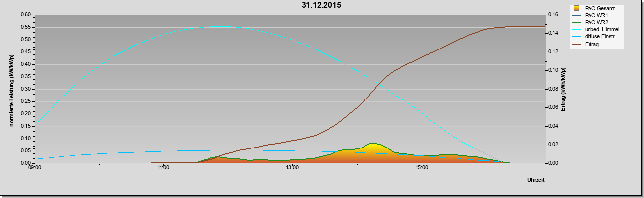Click the 0.16 right axis value
This screenshot has width=644, height=198.
click(x=553, y=15)
